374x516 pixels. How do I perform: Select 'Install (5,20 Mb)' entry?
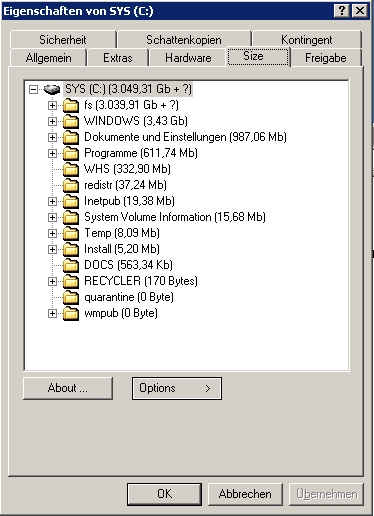coord(122,249)
